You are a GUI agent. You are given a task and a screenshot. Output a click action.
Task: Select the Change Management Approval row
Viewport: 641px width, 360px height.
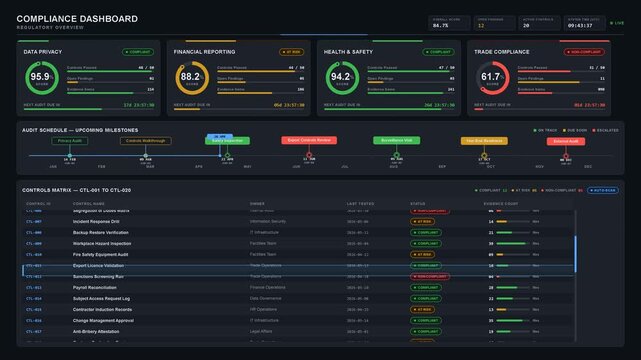pos(298,321)
